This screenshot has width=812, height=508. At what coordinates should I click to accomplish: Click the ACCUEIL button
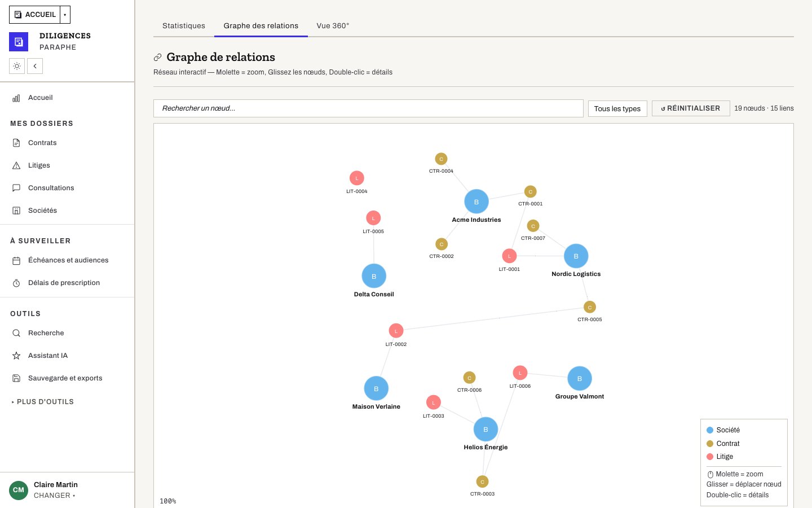tap(35, 15)
